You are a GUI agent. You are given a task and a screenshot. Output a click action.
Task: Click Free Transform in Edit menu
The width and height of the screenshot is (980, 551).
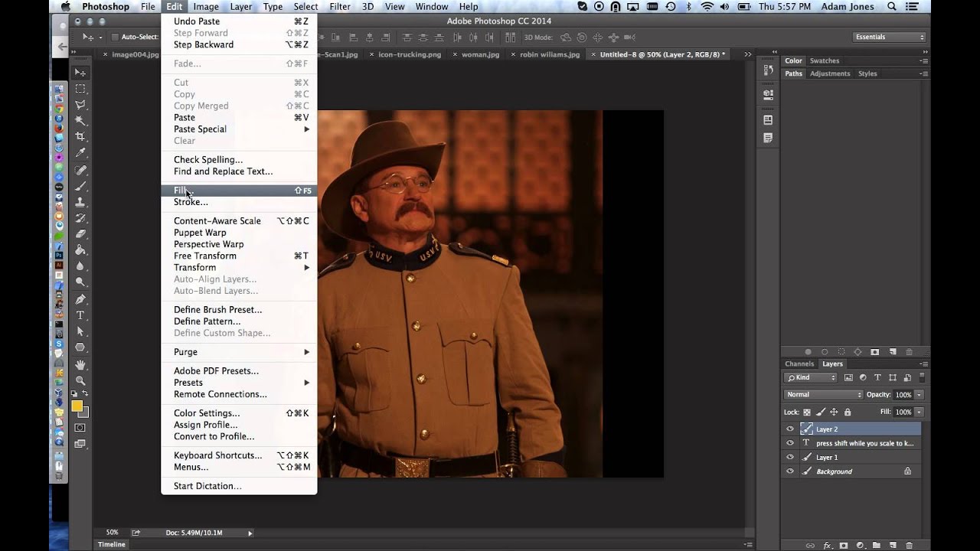(204, 256)
